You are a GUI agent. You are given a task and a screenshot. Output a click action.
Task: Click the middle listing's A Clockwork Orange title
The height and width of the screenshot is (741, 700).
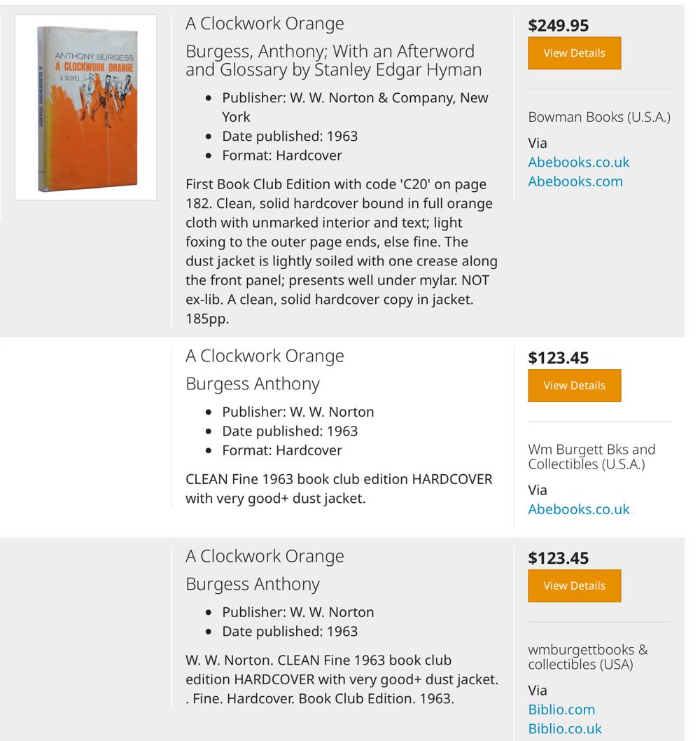click(265, 356)
